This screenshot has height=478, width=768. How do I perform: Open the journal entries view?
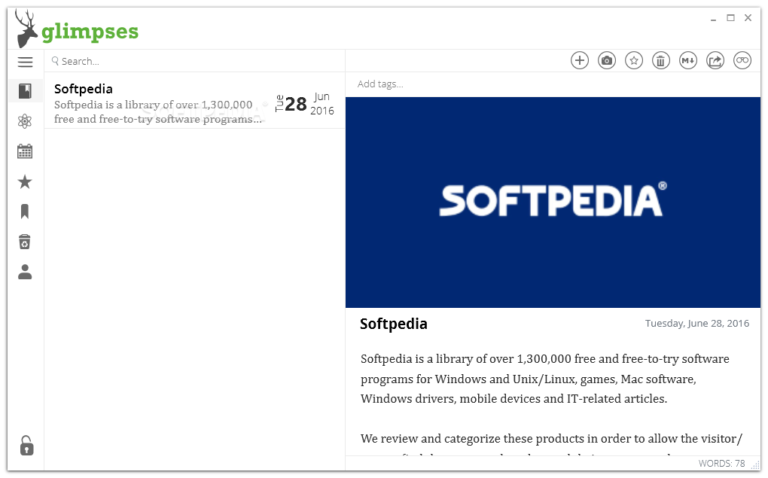coord(25,91)
